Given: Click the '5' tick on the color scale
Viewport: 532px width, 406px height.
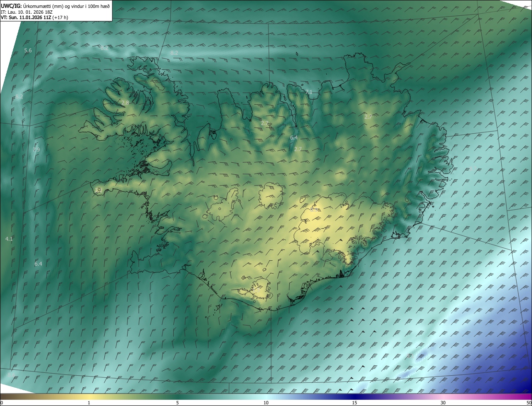Looking at the screenshot, I should pyautogui.click(x=177, y=403).
